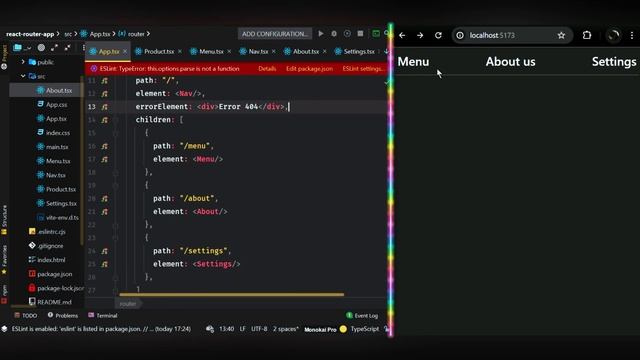Click the green terminal-window icon in toolbar
Viewport: 640px width, 360px height.
[376, 33]
